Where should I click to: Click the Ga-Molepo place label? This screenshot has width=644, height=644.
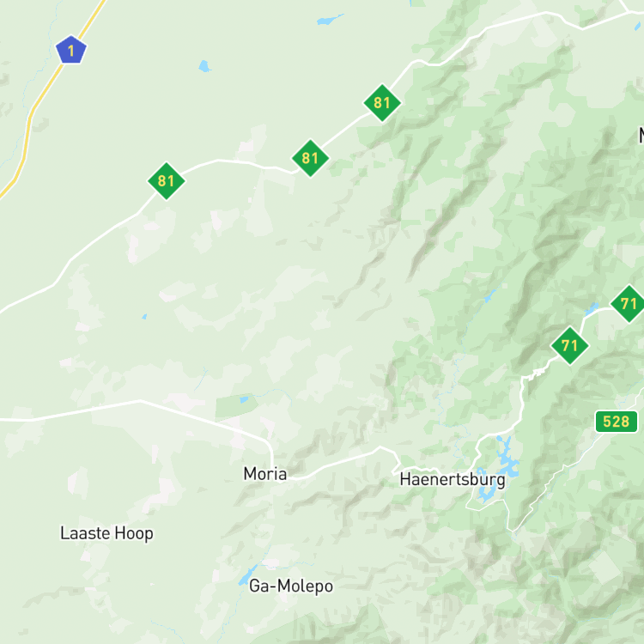coord(291,586)
